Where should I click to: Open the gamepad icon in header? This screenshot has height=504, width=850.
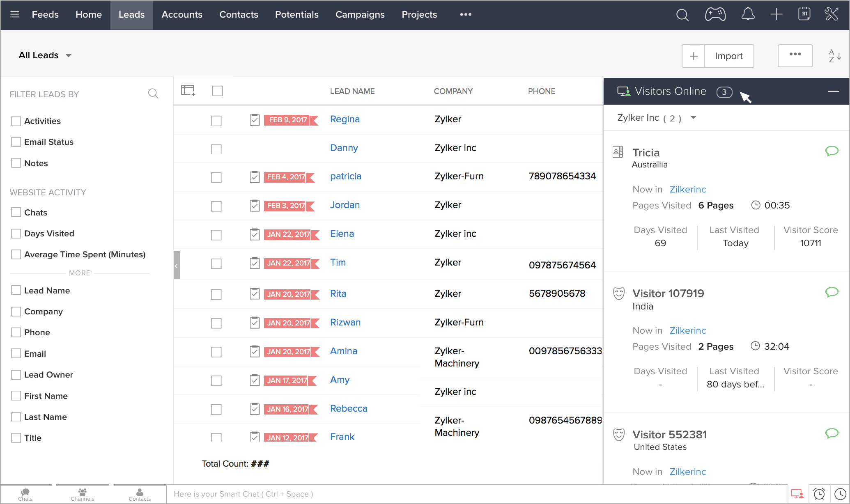[x=715, y=15]
